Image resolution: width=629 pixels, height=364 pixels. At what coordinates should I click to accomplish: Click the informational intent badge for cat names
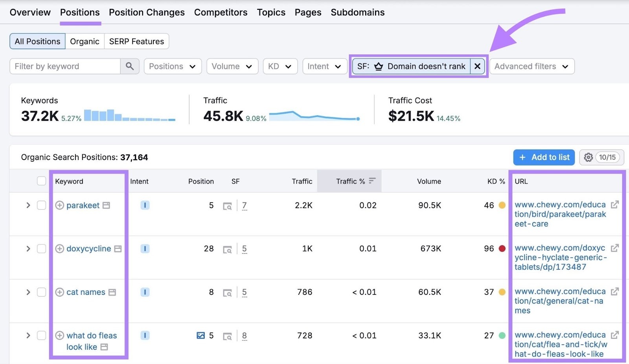(x=145, y=292)
